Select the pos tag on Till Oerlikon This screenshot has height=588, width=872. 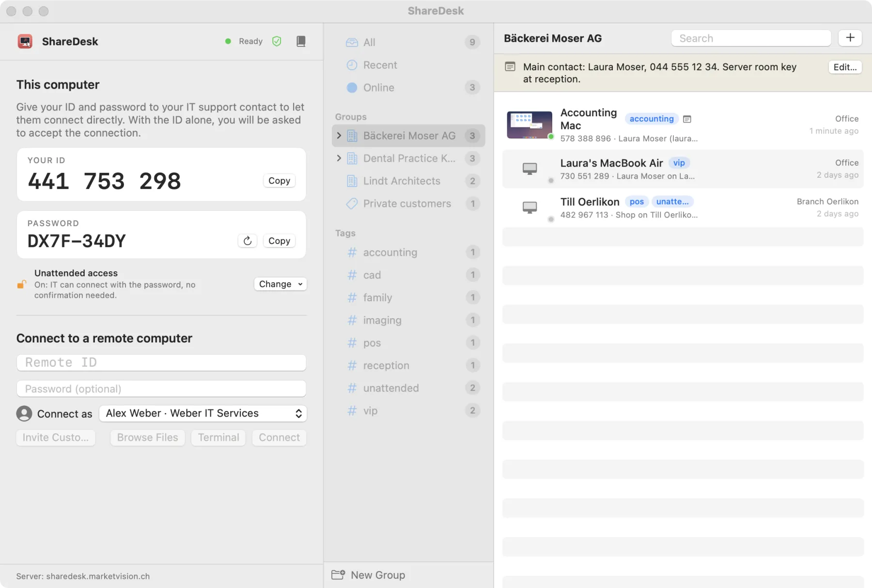pyautogui.click(x=637, y=201)
